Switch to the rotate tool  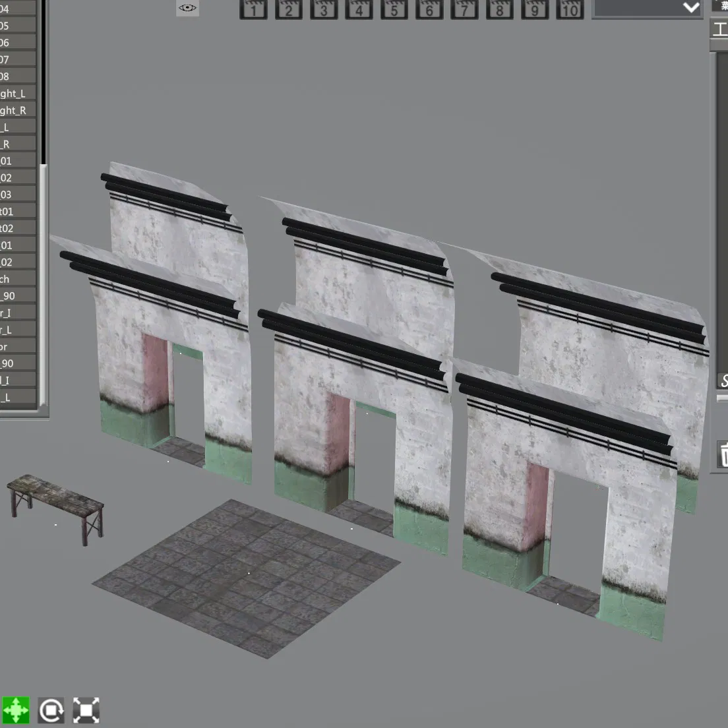point(51,710)
